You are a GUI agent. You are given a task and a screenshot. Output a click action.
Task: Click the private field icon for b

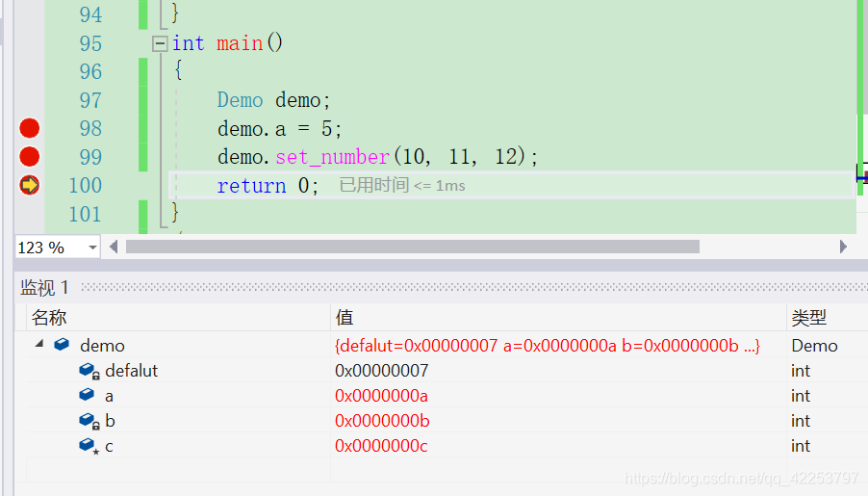[89, 421]
